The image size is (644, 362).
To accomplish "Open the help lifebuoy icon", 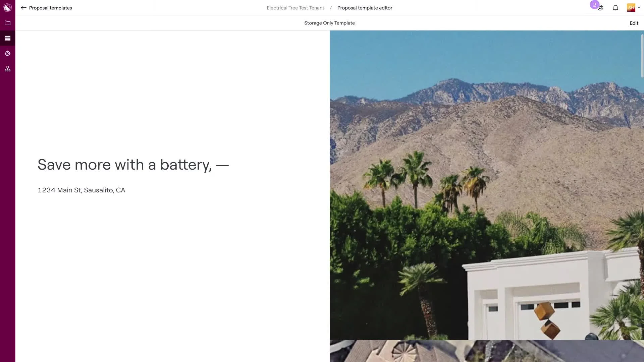I will pyautogui.click(x=601, y=8).
